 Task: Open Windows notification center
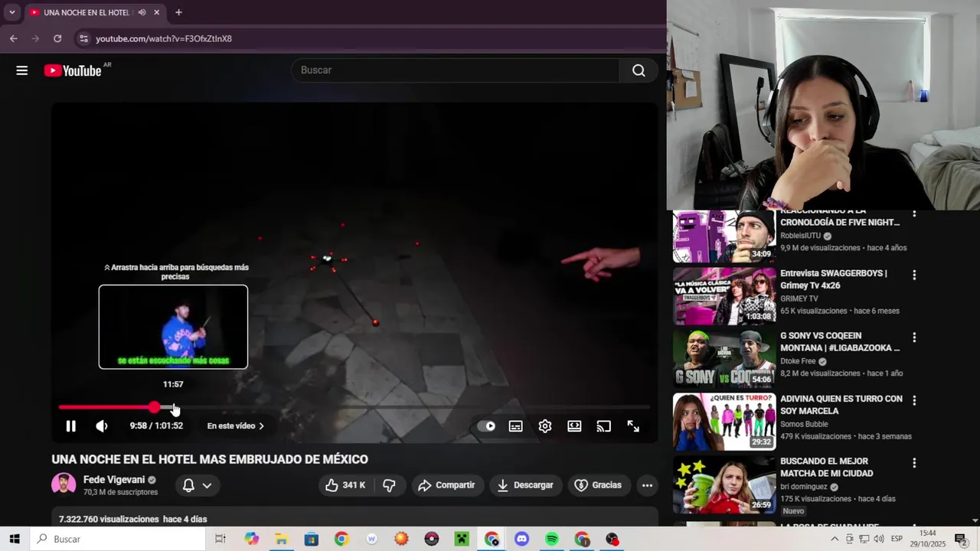point(960,539)
